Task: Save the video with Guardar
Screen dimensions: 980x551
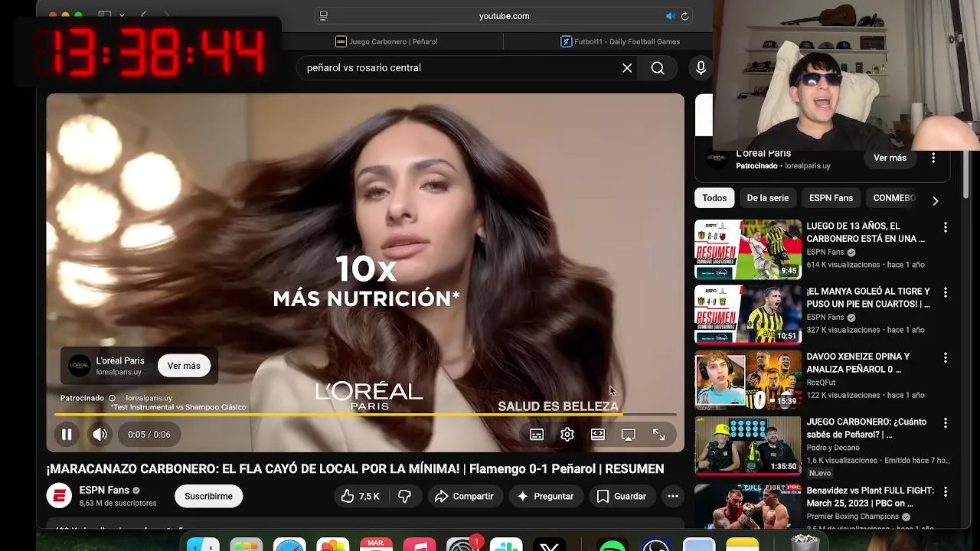Action: click(622, 496)
